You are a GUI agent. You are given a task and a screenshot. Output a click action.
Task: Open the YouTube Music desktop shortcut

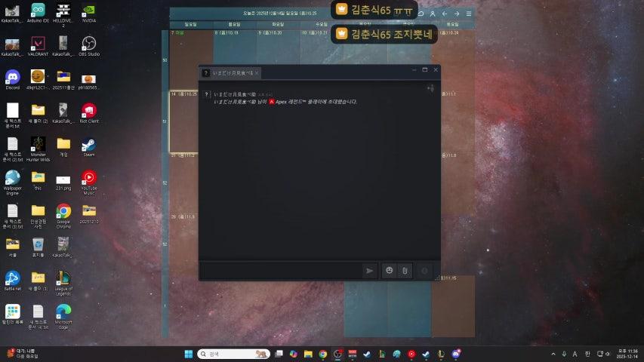pos(89,183)
